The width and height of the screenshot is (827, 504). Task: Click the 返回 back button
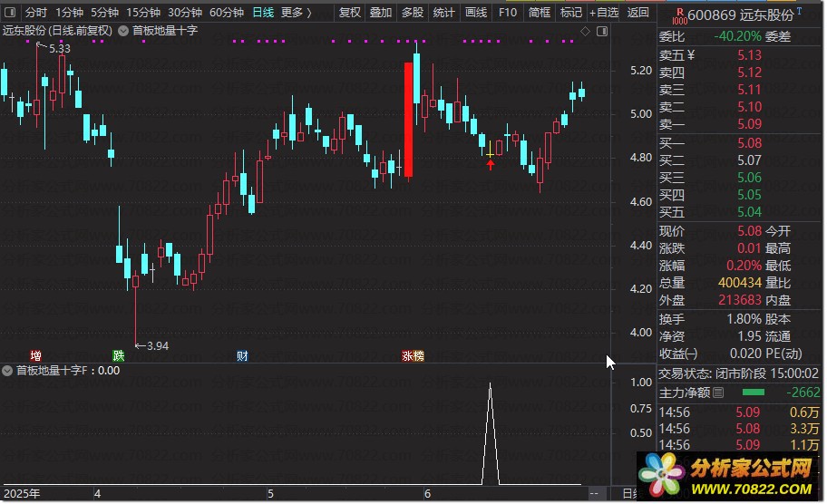(x=637, y=12)
